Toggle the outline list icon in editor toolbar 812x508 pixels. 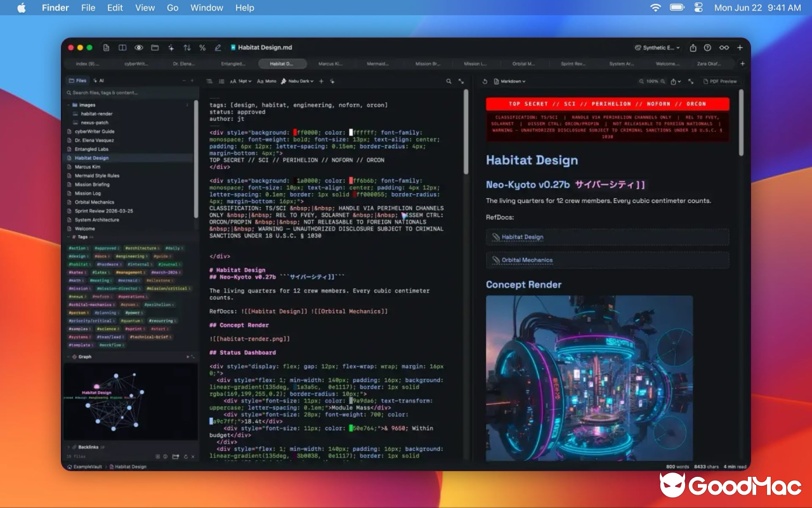click(211, 81)
